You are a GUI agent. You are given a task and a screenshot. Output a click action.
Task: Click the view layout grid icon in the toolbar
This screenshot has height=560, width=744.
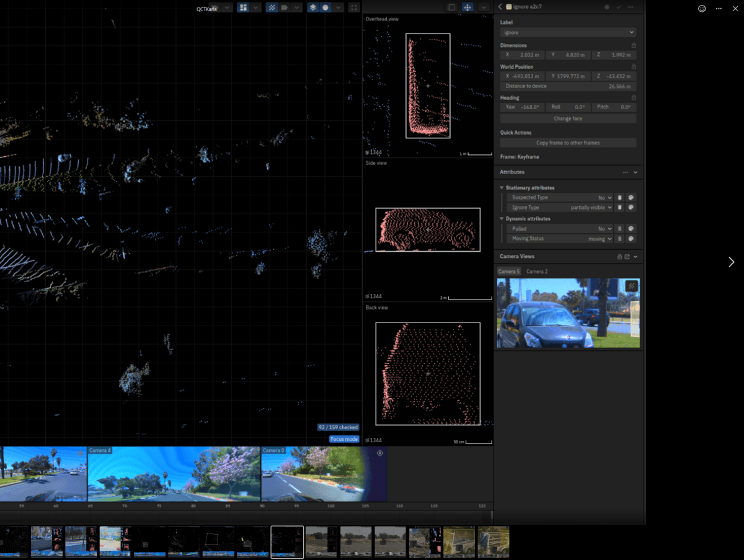coord(243,7)
